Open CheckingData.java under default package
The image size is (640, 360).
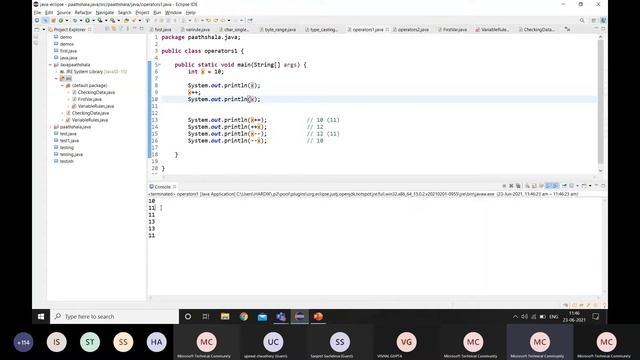96,92
